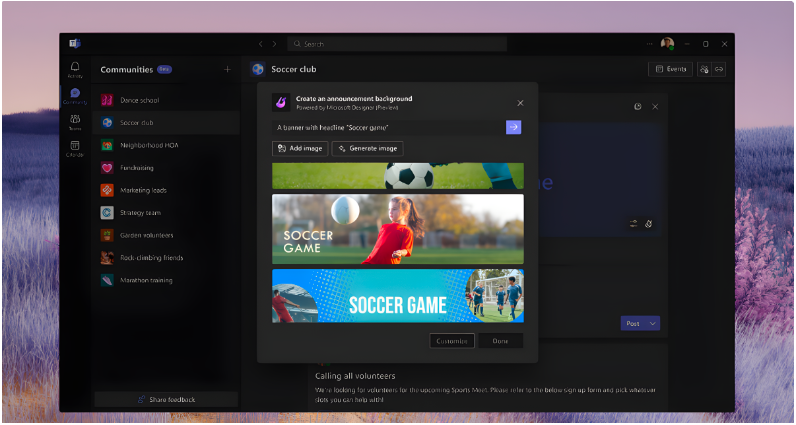Submit the prompt with the purple arrow

(x=513, y=127)
